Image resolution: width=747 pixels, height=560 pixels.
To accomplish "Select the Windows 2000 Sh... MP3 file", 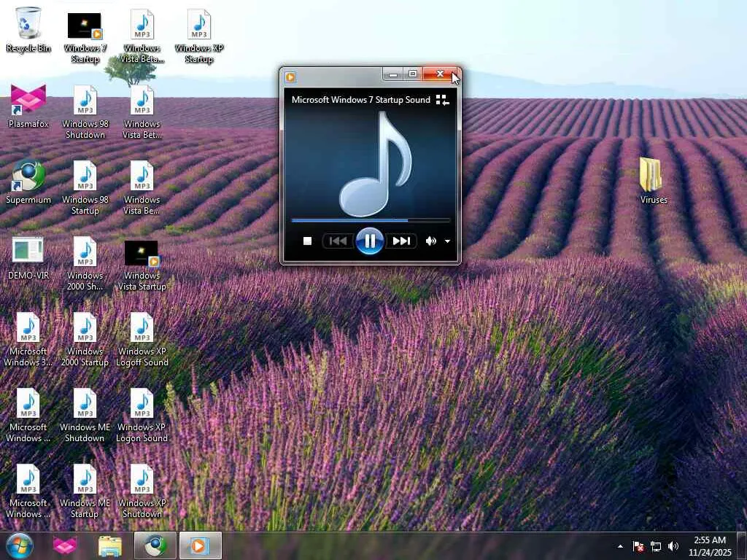I will tap(85, 263).
